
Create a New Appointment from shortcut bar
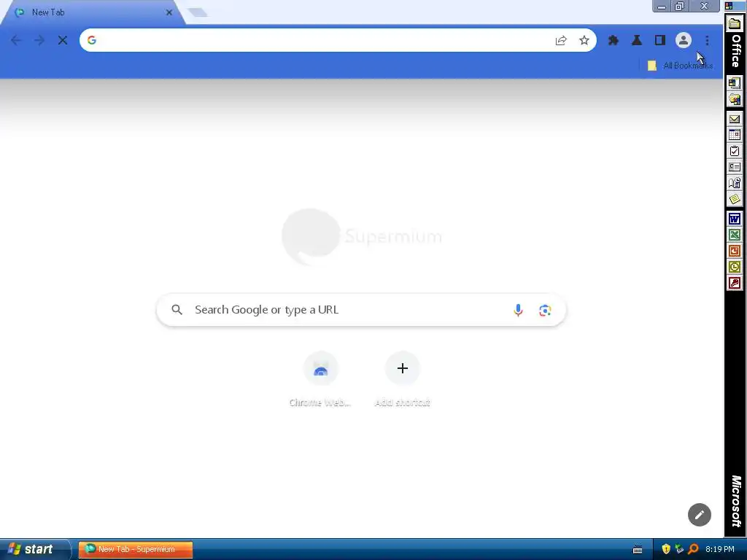(735, 135)
